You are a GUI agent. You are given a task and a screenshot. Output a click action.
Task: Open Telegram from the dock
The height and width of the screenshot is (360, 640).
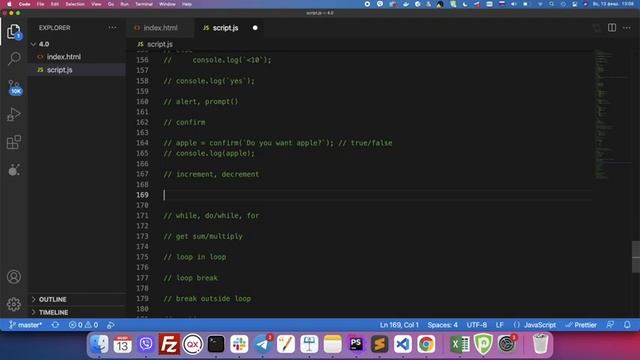click(x=263, y=344)
